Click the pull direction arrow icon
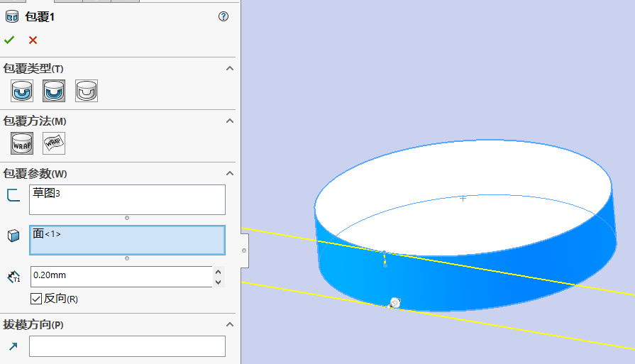 13,346
